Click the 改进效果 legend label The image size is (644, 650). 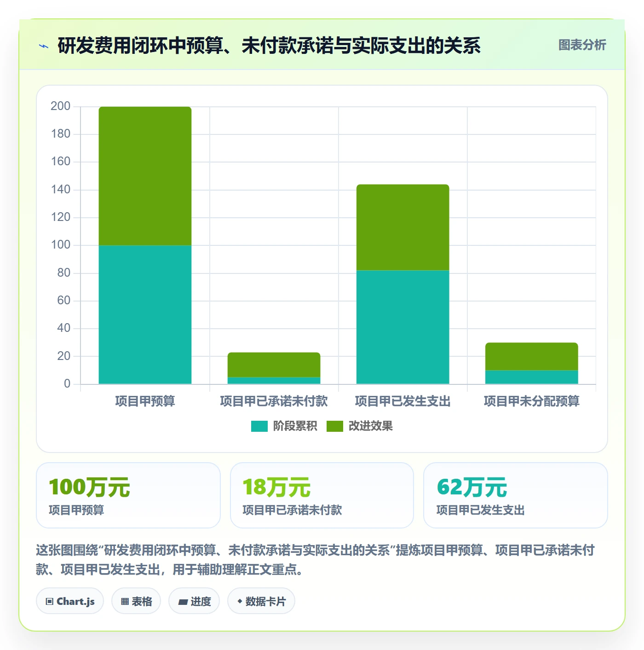pyautogui.click(x=370, y=426)
